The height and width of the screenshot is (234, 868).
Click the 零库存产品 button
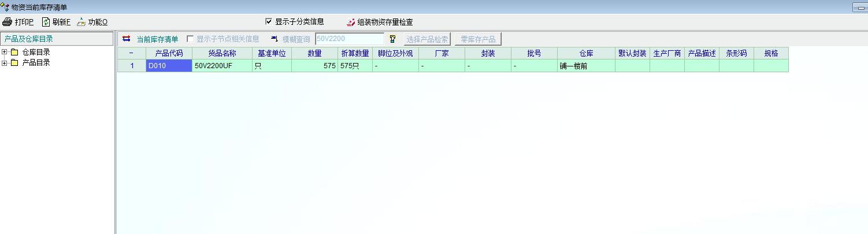(478, 39)
